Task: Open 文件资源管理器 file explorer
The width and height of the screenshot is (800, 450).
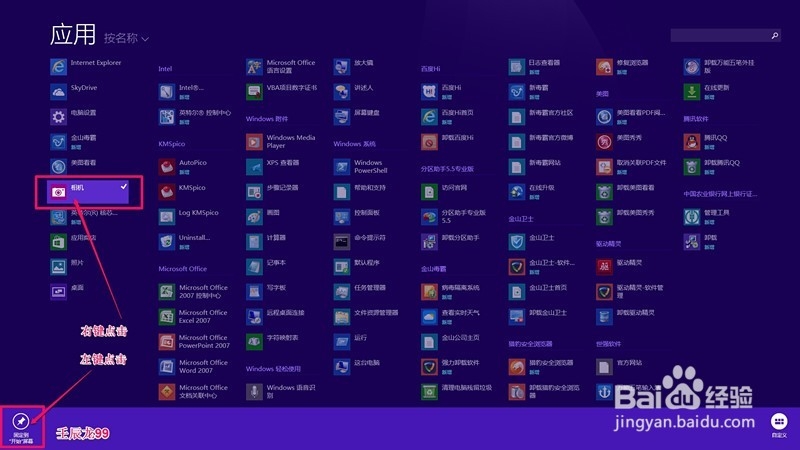Action: 366,316
